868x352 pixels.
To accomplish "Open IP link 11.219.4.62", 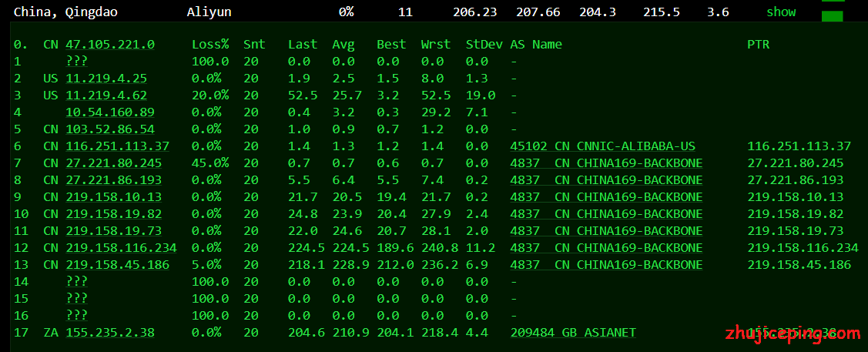I will coord(106,96).
